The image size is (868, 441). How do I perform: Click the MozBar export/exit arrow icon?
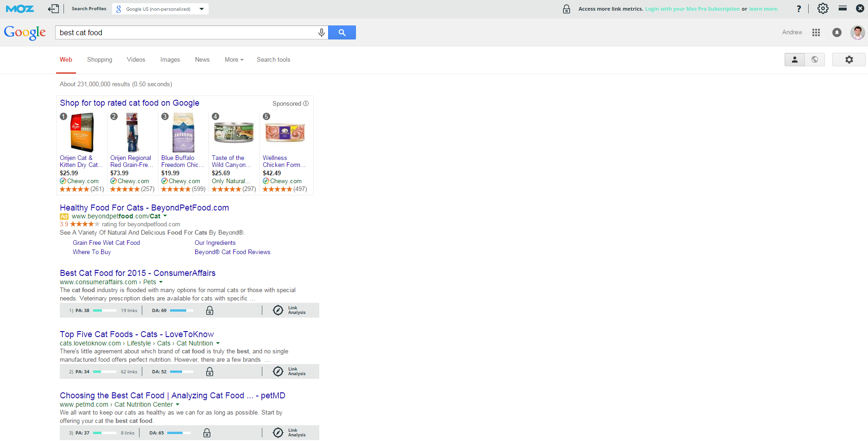(x=54, y=9)
